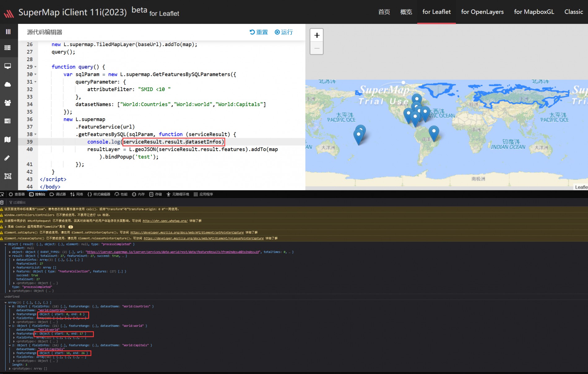Open the xhr.spec.whatwg.org link
The height and width of the screenshot is (374, 588).
165,221
